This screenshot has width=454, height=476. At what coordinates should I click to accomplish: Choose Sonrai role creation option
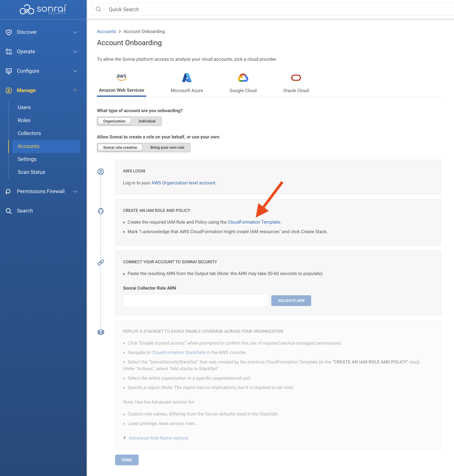[120, 148]
